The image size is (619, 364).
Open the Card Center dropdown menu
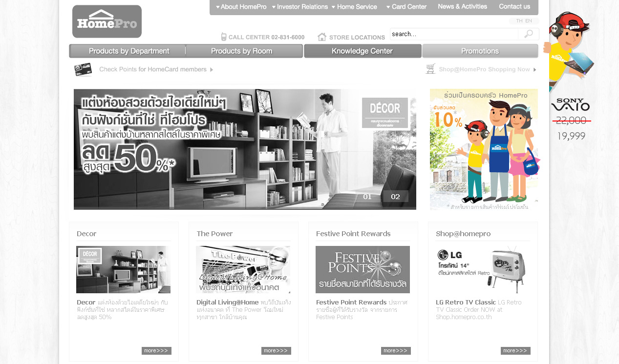click(406, 7)
